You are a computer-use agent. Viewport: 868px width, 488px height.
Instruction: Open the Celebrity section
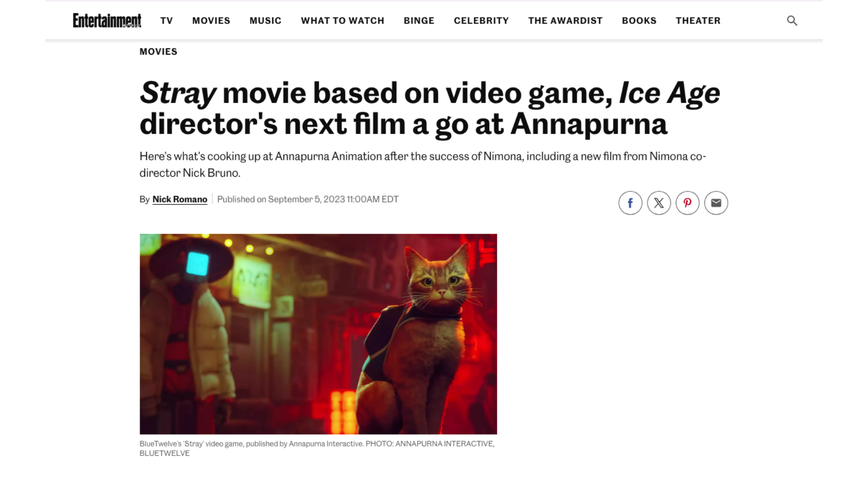coord(481,21)
